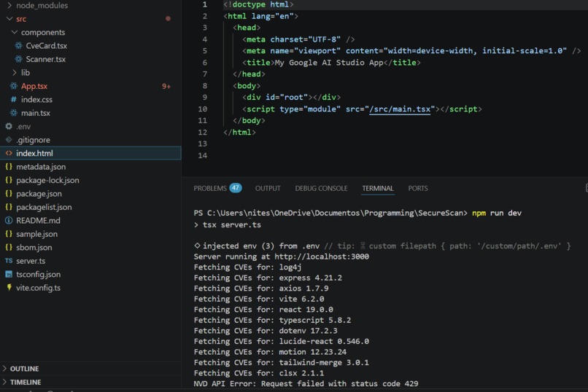Expand the lib folder
This screenshot has height=392, width=588.
(x=15, y=73)
